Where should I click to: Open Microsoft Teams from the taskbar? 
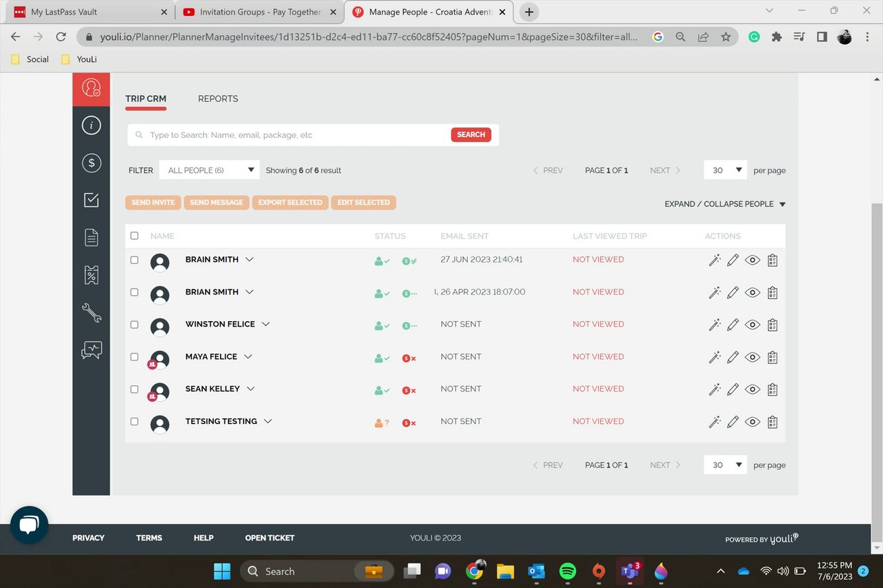(x=630, y=571)
